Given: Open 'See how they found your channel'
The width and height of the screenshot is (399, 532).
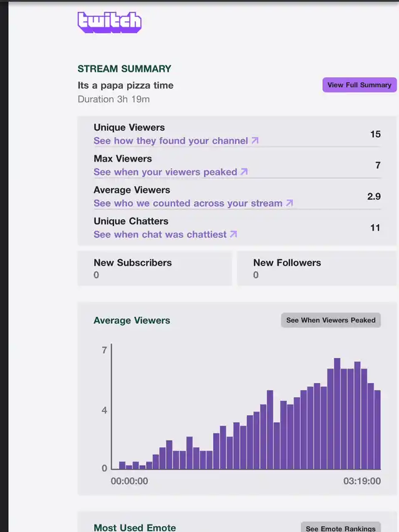Looking at the screenshot, I should pyautogui.click(x=171, y=141).
